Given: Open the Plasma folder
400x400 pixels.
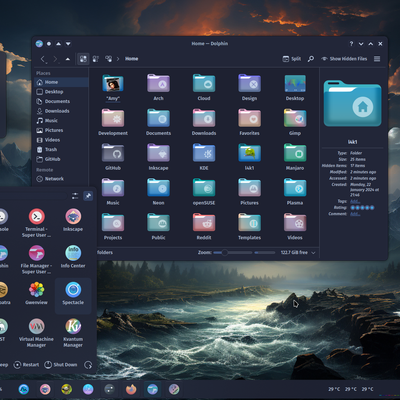Looking at the screenshot, I should pyautogui.click(x=295, y=192).
